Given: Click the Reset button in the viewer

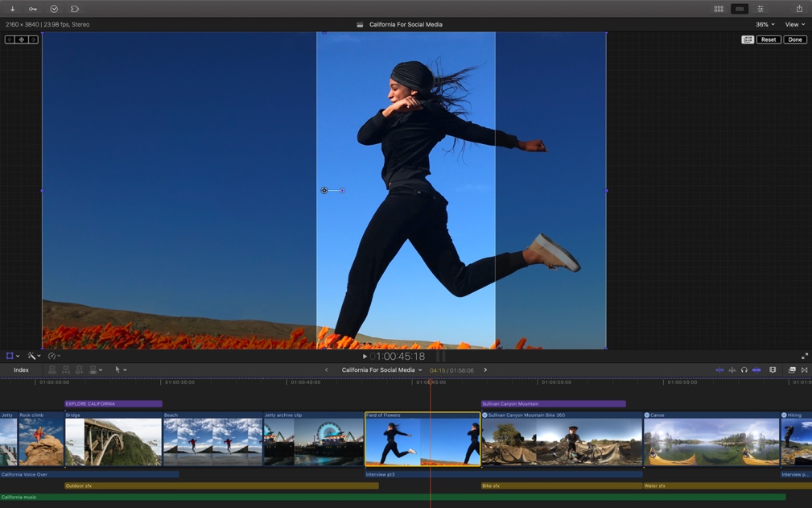Looking at the screenshot, I should coord(768,39).
